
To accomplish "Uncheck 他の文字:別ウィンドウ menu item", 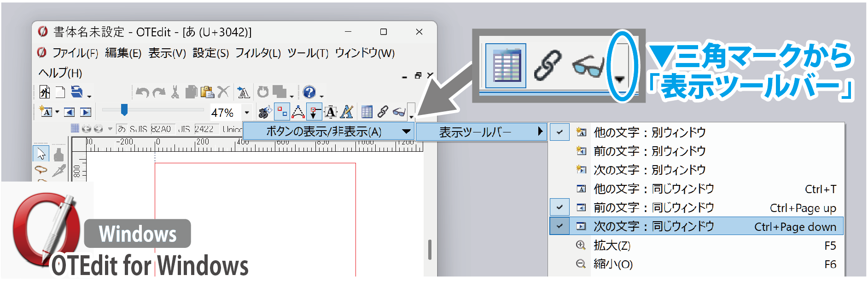I will click(x=649, y=132).
